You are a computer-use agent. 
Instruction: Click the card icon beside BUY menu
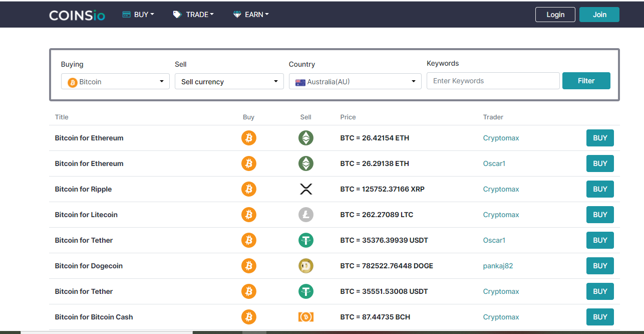pos(127,15)
